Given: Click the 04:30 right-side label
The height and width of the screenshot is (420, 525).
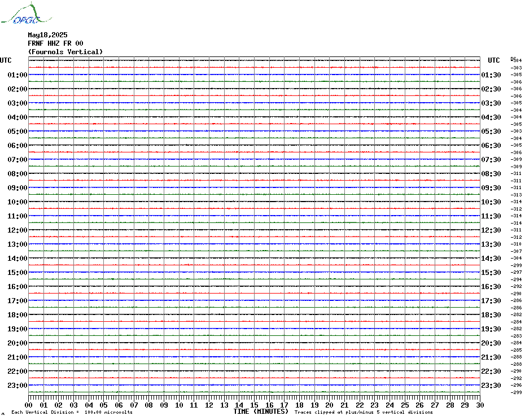Looking at the screenshot, I should (491, 117).
